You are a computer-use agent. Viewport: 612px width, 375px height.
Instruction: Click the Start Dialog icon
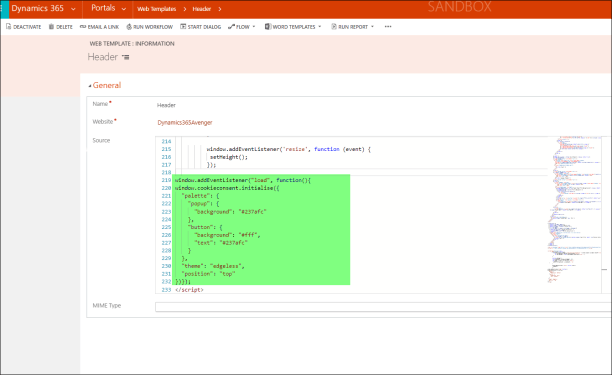point(183,27)
